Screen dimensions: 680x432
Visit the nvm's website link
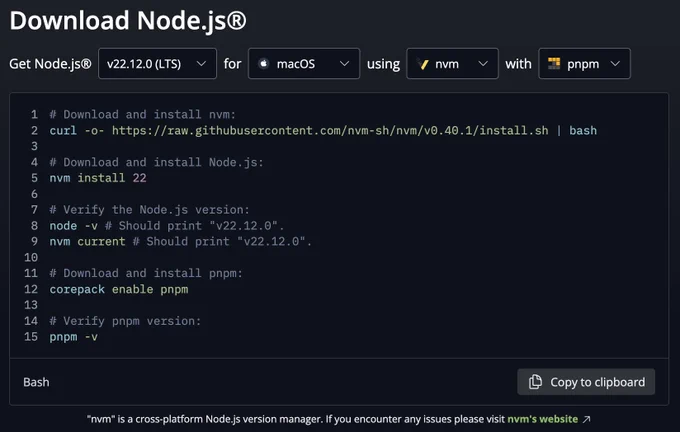pos(543,419)
